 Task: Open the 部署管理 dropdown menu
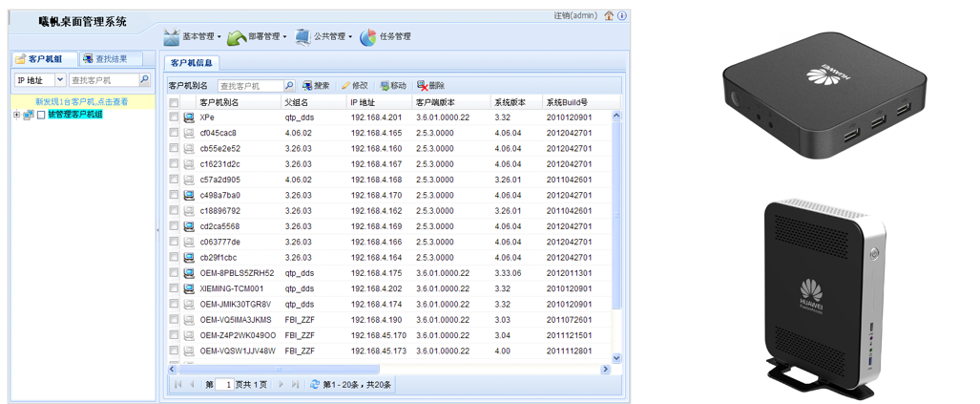pos(284,37)
